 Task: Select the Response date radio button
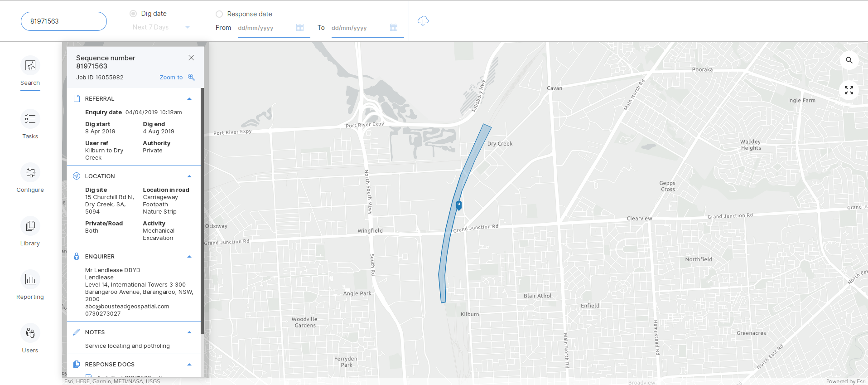coord(219,14)
